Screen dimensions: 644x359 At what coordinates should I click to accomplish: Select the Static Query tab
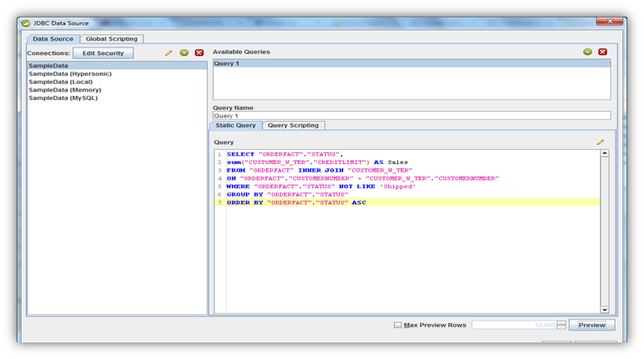pos(236,125)
